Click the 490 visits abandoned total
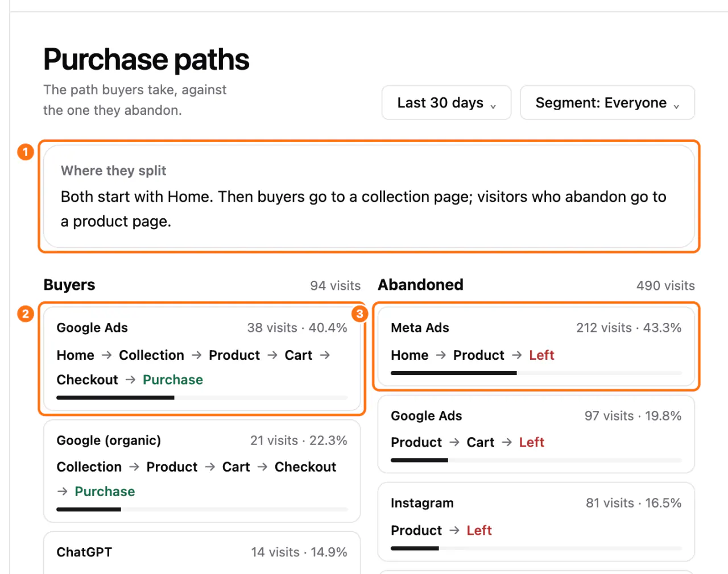 [665, 286]
